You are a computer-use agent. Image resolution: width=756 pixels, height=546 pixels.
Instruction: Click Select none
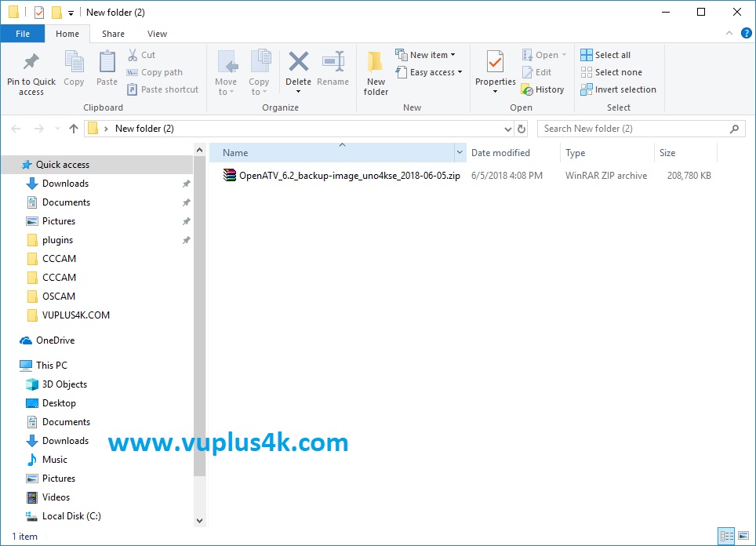pyautogui.click(x=612, y=72)
